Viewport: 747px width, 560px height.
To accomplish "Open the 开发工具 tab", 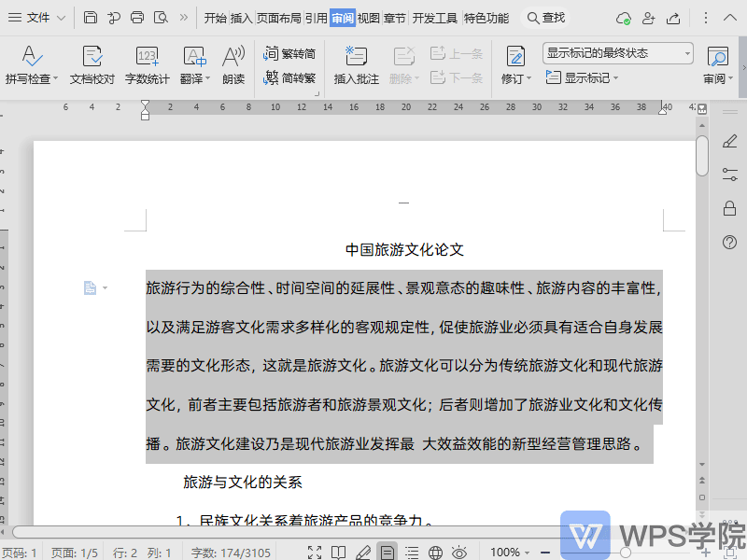I will pyautogui.click(x=434, y=18).
